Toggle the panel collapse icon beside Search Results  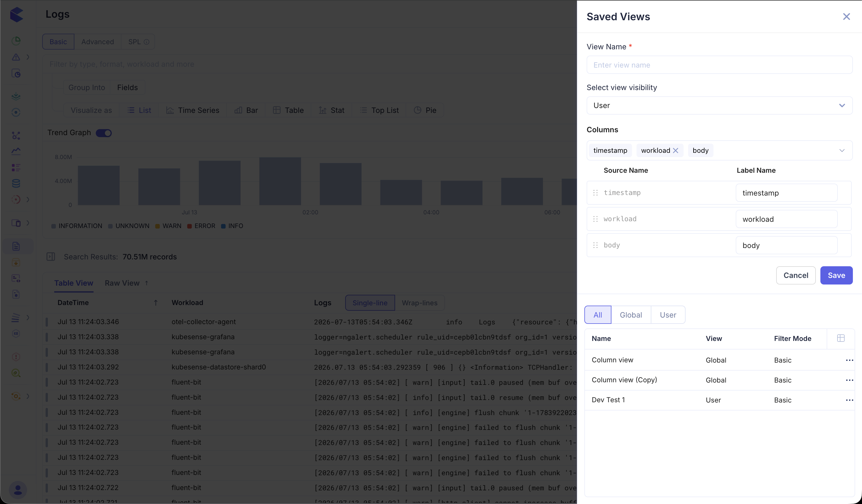pyautogui.click(x=51, y=257)
